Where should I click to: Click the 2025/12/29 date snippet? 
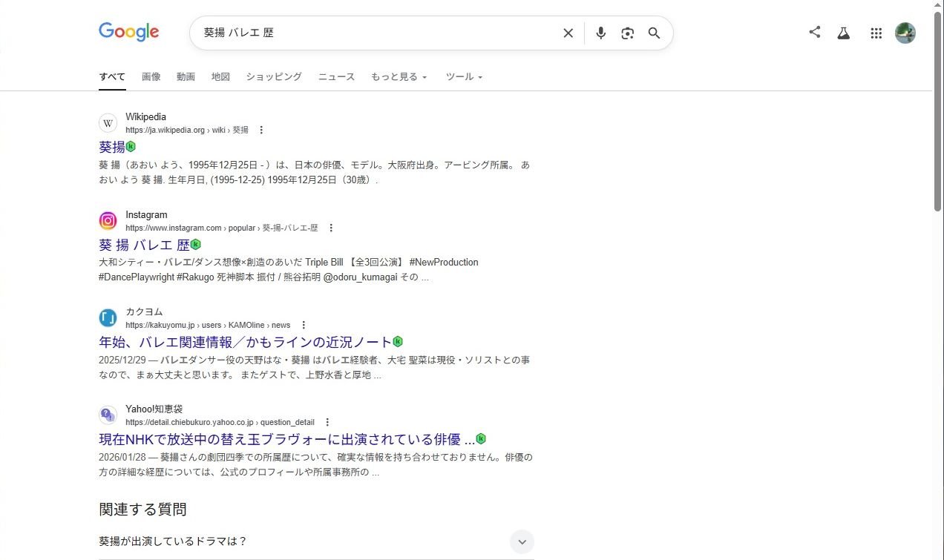coord(122,360)
